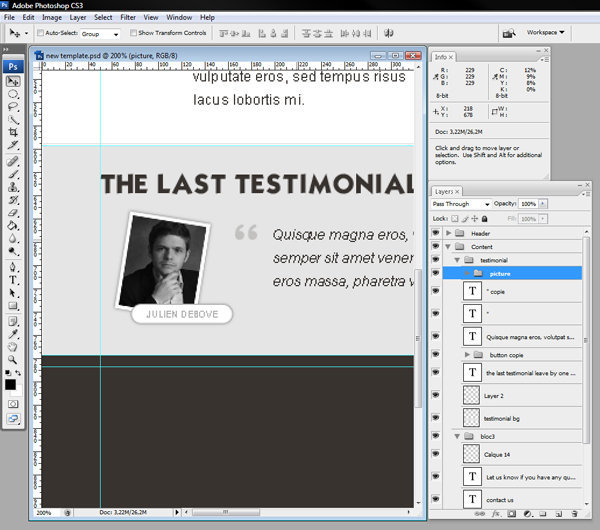This screenshot has height=530, width=600.
Task: Select the Crop tool
Action: pos(13,132)
